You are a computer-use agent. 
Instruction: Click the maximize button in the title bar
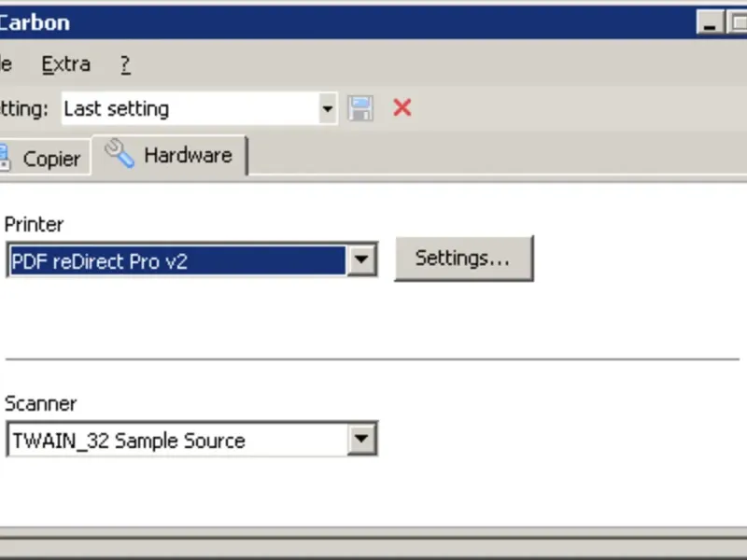tap(737, 22)
